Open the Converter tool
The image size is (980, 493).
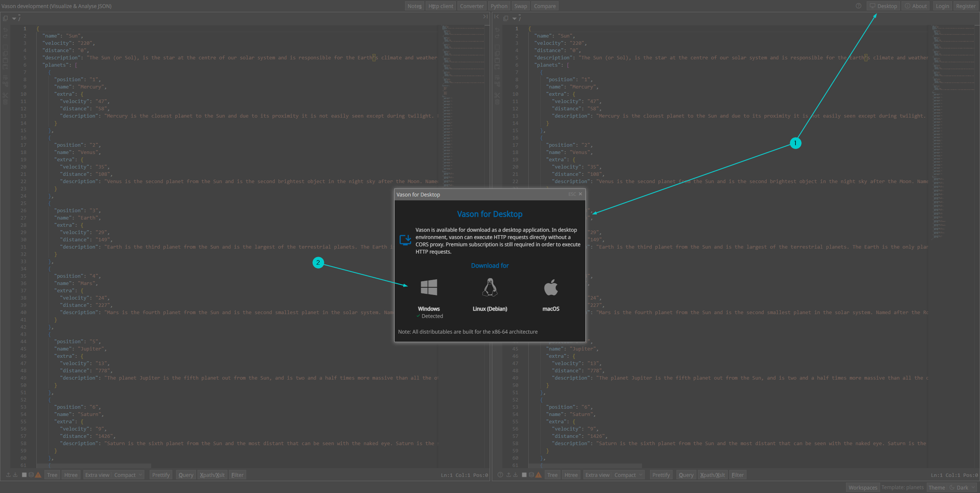472,6
